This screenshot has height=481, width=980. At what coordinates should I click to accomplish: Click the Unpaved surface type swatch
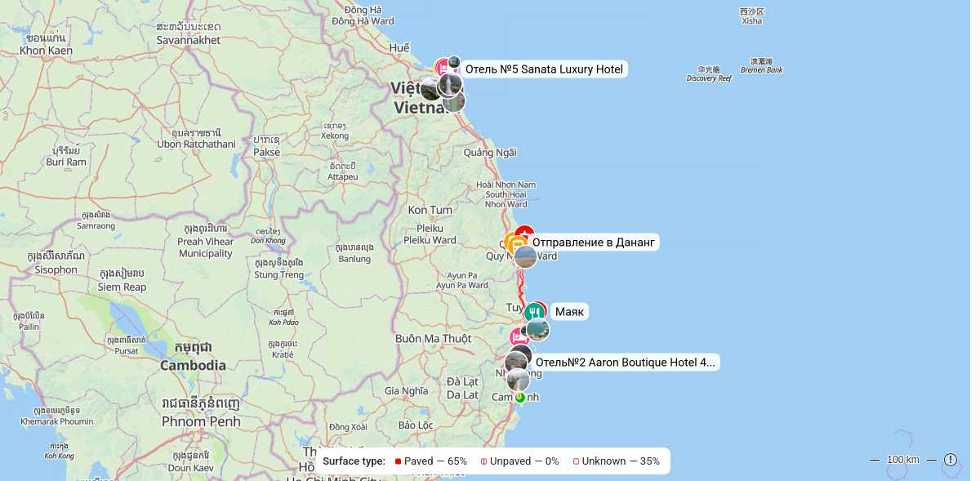click(x=483, y=461)
